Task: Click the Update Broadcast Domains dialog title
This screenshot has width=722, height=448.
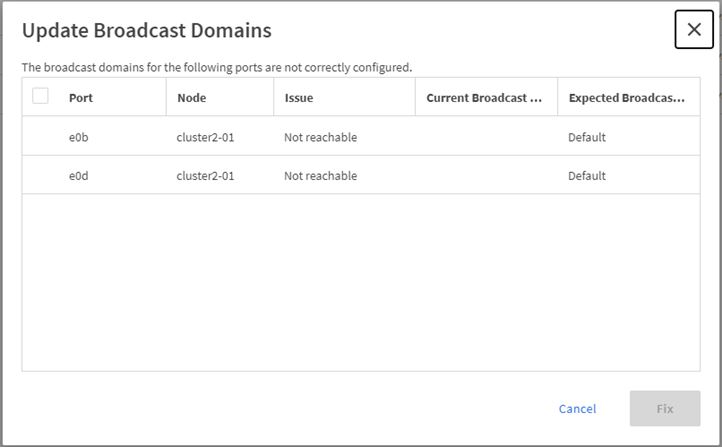Action: (x=147, y=31)
